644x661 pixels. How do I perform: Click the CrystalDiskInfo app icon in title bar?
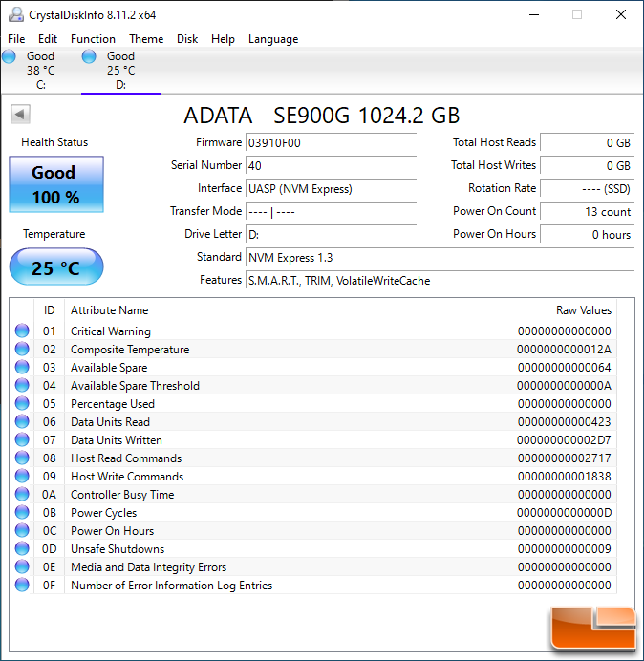(16, 14)
